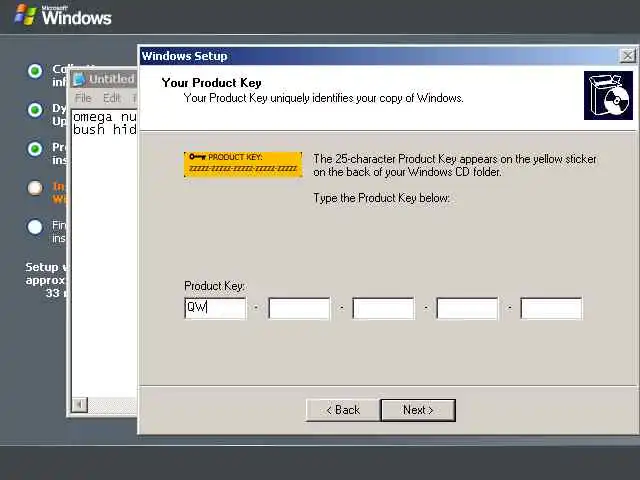Click the Windows Setup title bar text
Screen dimensions: 640x480
click(184, 56)
